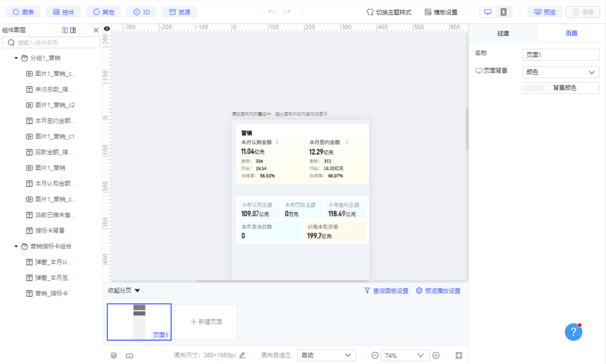Switch to mobile layout view
The image size is (606, 364).
click(504, 12)
